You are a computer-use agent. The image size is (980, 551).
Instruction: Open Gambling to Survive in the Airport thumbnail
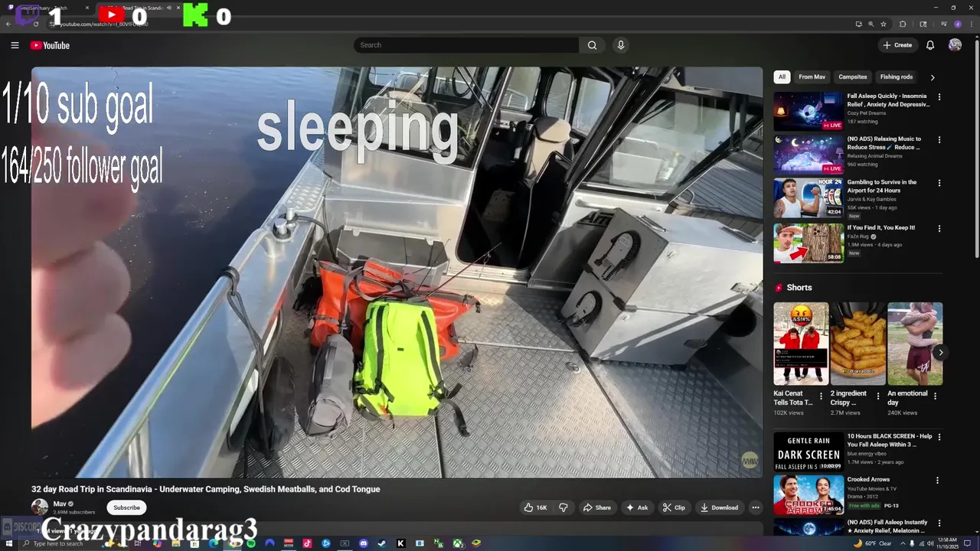808,198
